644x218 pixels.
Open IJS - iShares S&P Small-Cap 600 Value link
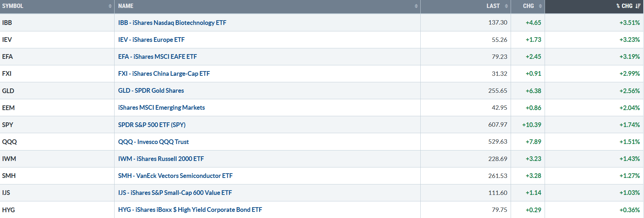[175, 193]
